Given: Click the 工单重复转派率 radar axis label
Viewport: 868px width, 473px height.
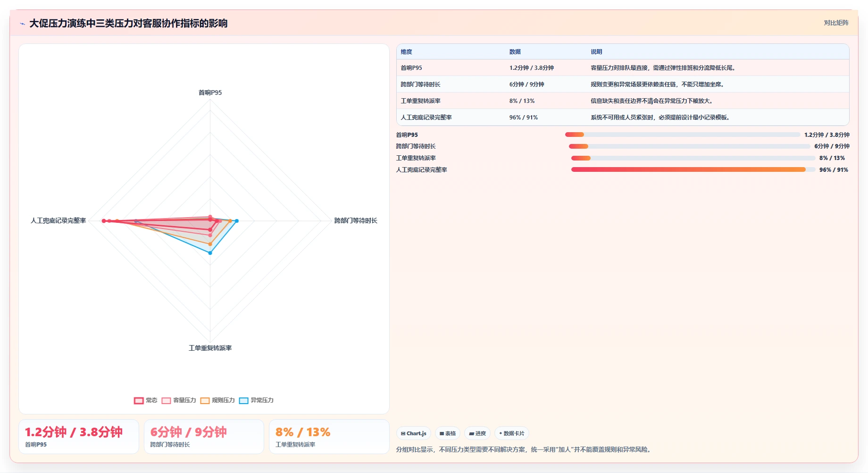Looking at the screenshot, I should click(x=210, y=348).
